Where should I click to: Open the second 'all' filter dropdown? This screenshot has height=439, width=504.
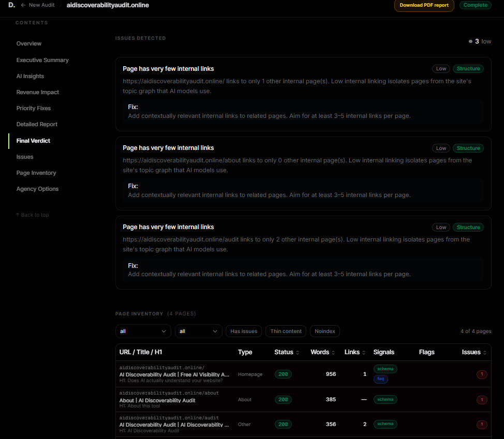(198, 331)
